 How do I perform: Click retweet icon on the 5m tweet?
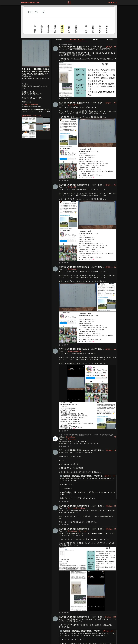tap(62, 263)
